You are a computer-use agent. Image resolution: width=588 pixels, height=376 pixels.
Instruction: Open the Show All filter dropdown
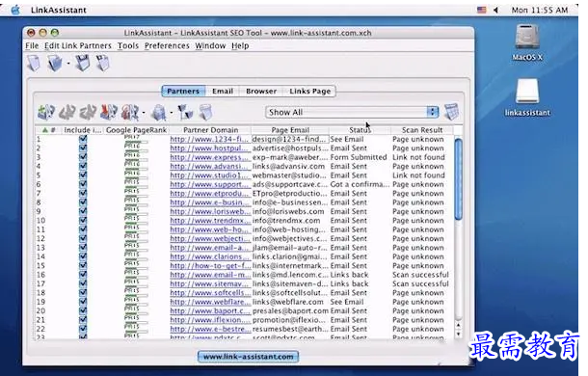coord(352,112)
